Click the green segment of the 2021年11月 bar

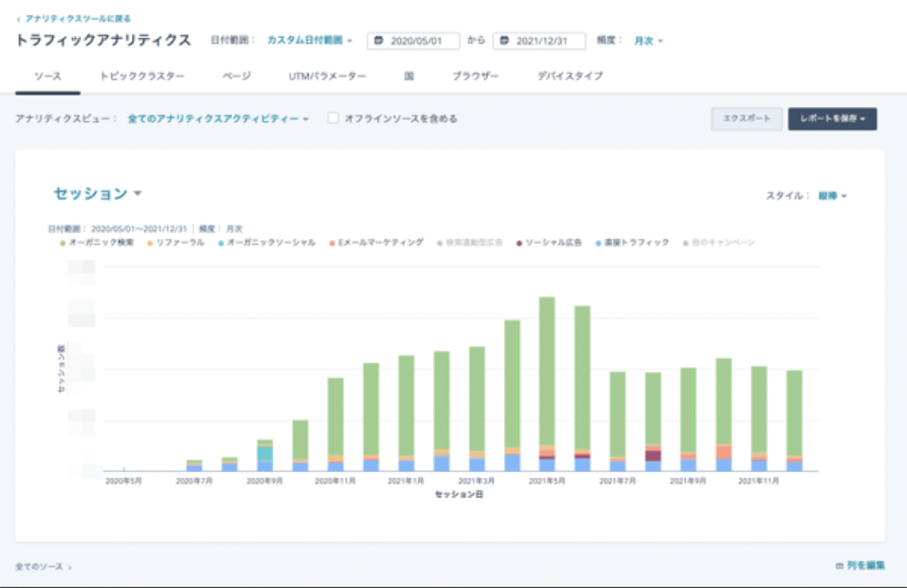pos(759,409)
